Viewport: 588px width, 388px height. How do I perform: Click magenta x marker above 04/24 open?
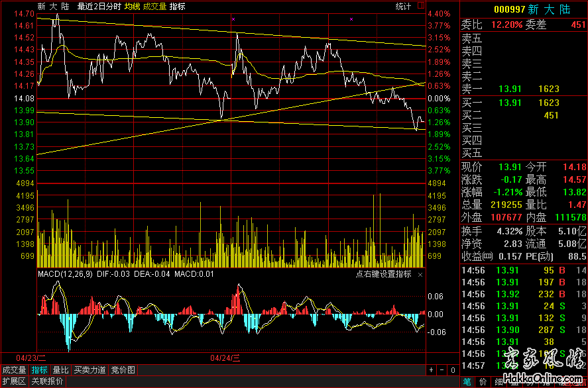[x=233, y=20]
